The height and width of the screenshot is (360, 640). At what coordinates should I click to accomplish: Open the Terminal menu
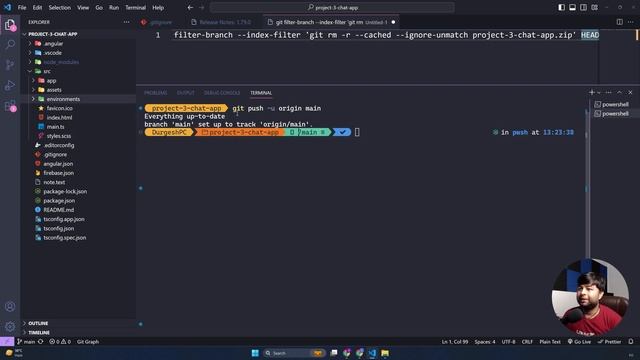tap(136, 7)
